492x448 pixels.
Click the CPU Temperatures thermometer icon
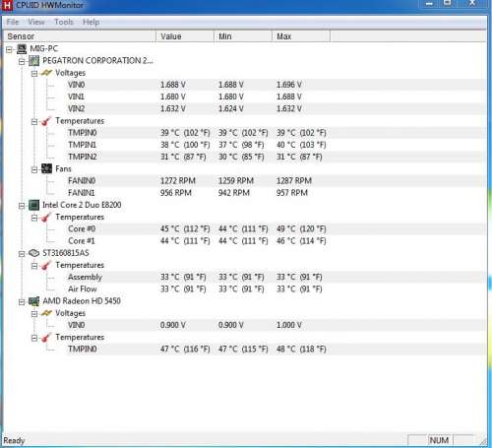click(x=46, y=218)
